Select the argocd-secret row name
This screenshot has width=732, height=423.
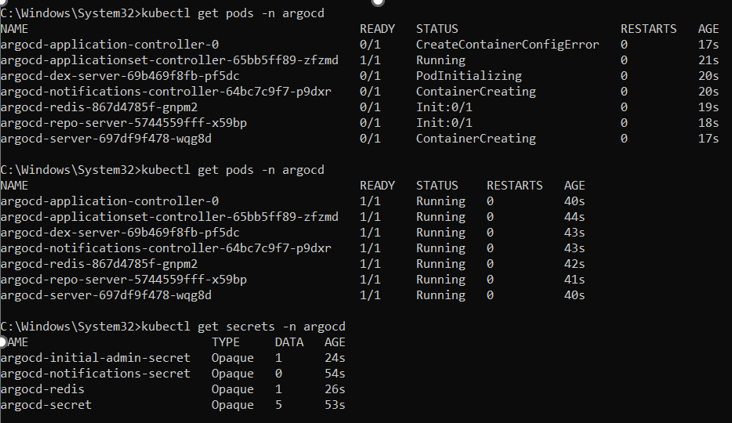pyautogui.click(x=46, y=405)
